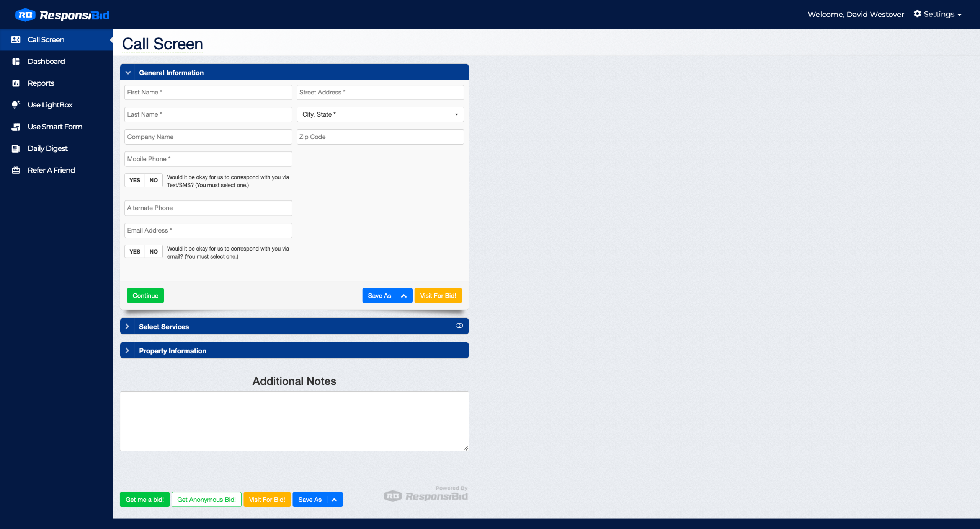Click the ResponsiBid logo in header
The height and width of the screenshot is (529, 980).
click(62, 15)
